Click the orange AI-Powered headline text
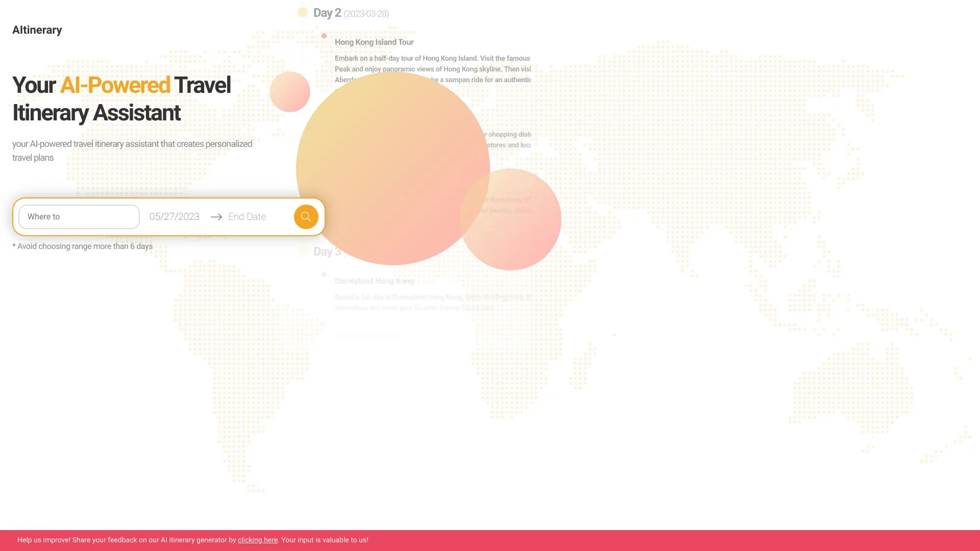Screen dimensions: 980x551 coord(115,85)
